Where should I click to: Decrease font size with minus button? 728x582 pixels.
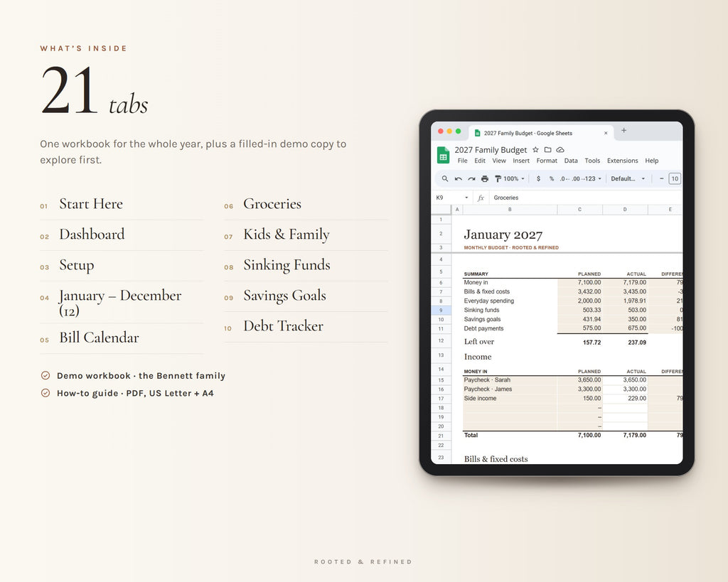click(662, 178)
